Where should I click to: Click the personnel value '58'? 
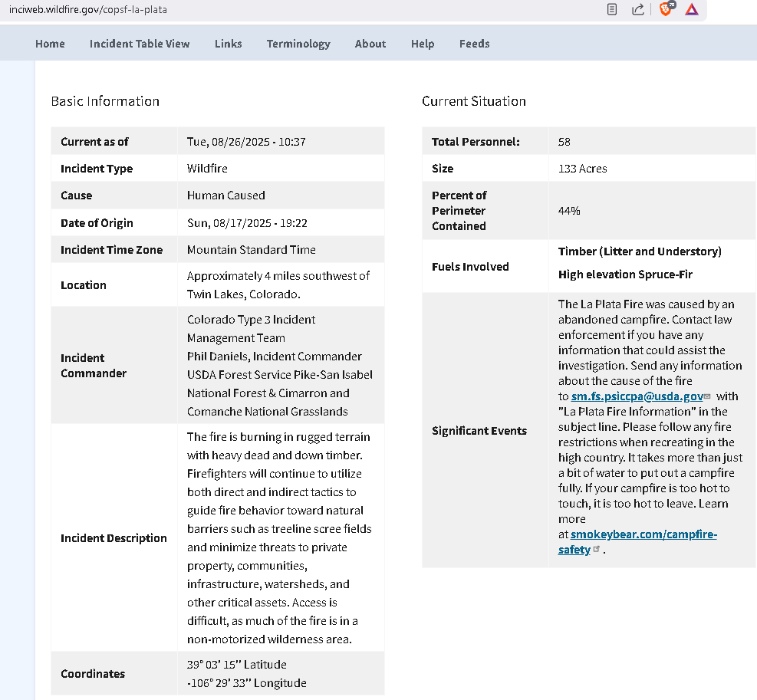click(564, 142)
